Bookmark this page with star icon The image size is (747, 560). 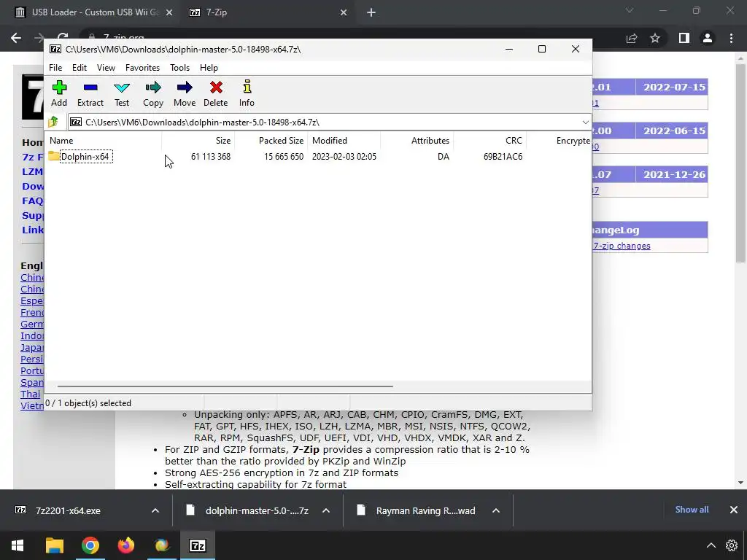point(655,38)
